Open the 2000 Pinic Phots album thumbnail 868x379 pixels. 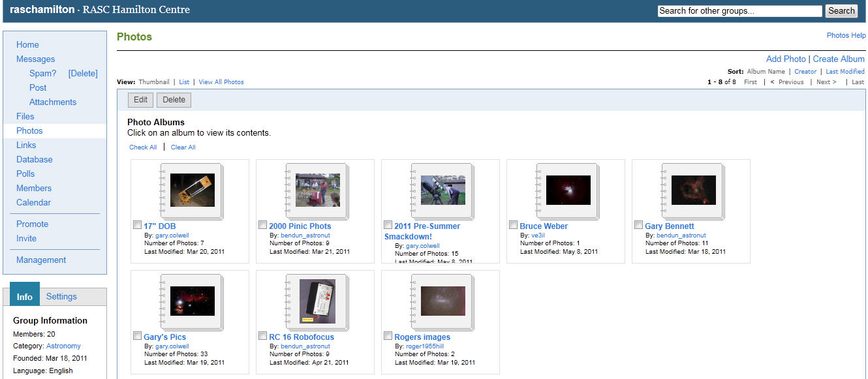click(x=317, y=190)
